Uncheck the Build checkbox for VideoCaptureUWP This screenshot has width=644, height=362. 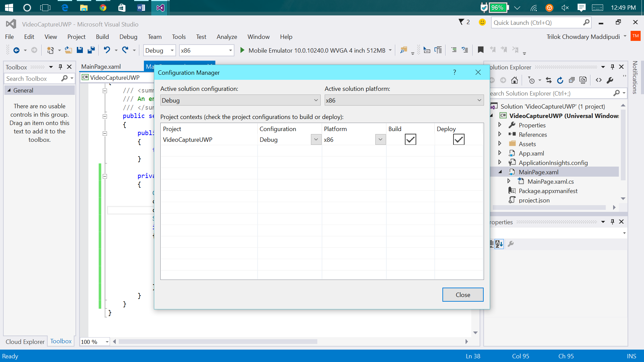[x=410, y=139]
